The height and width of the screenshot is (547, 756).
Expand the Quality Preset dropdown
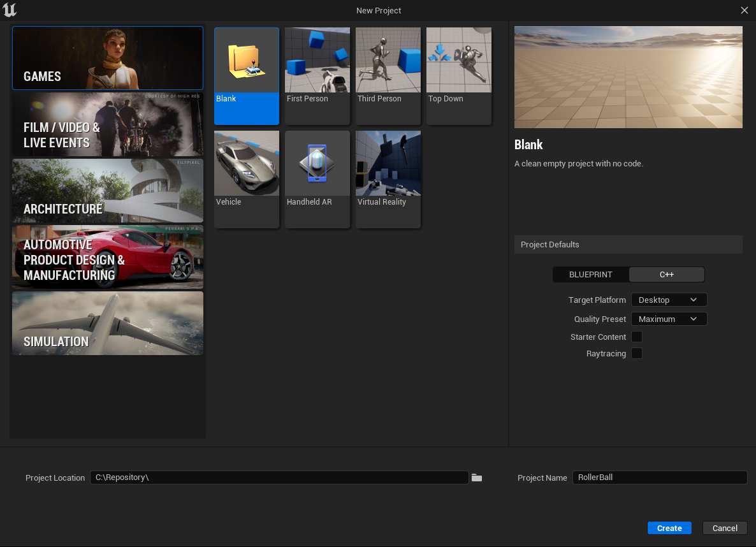pyautogui.click(x=669, y=319)
